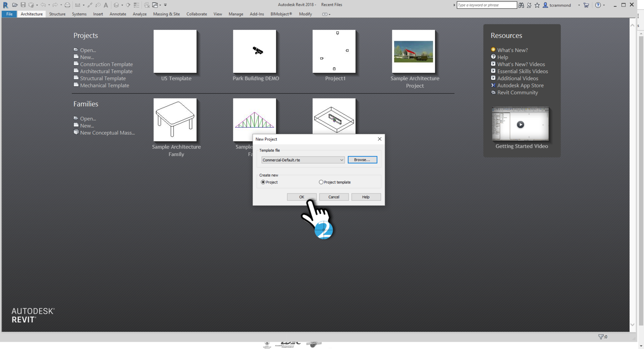Click the Browse... button

[362, 160]
